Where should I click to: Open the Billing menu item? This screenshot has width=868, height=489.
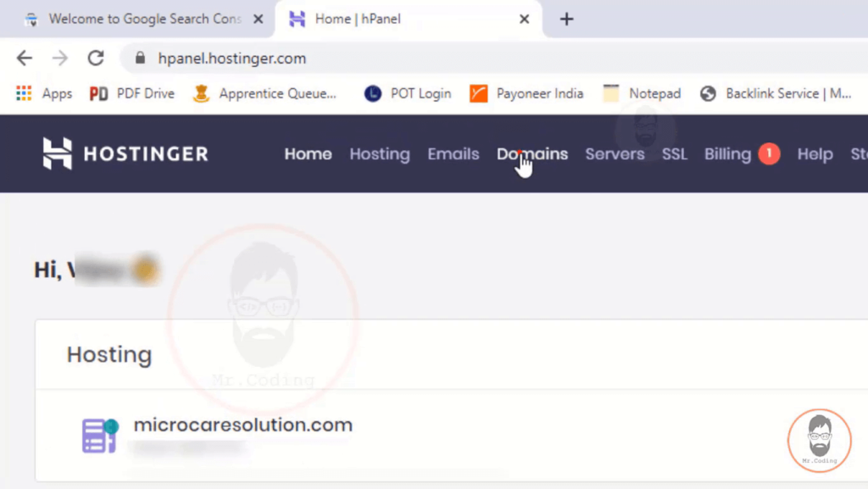(727, 153)
